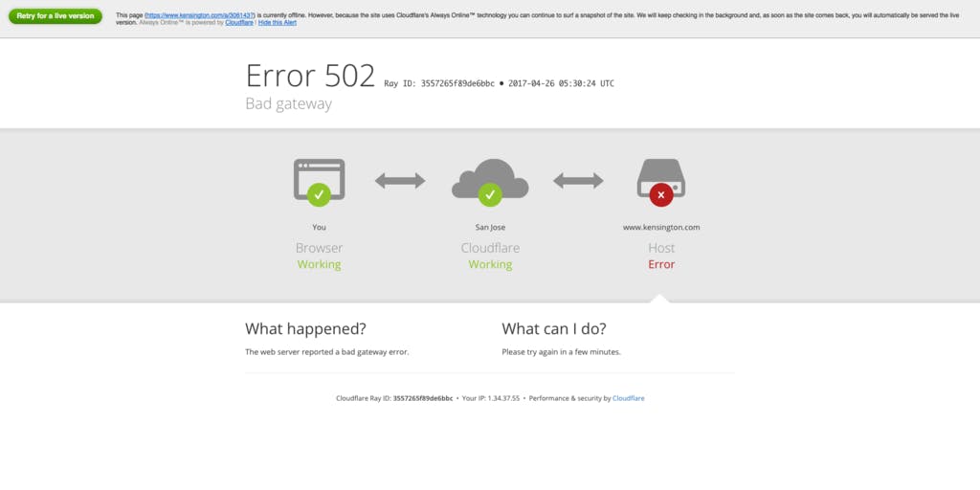
Task: Click the Working status under Browser
Action: [x=320, y=264]
